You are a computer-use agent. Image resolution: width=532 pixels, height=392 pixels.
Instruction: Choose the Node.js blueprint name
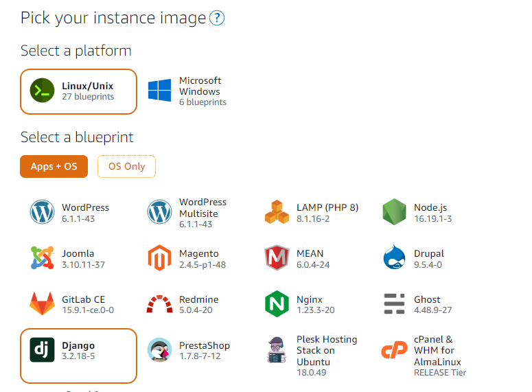(x=430, y=207)
